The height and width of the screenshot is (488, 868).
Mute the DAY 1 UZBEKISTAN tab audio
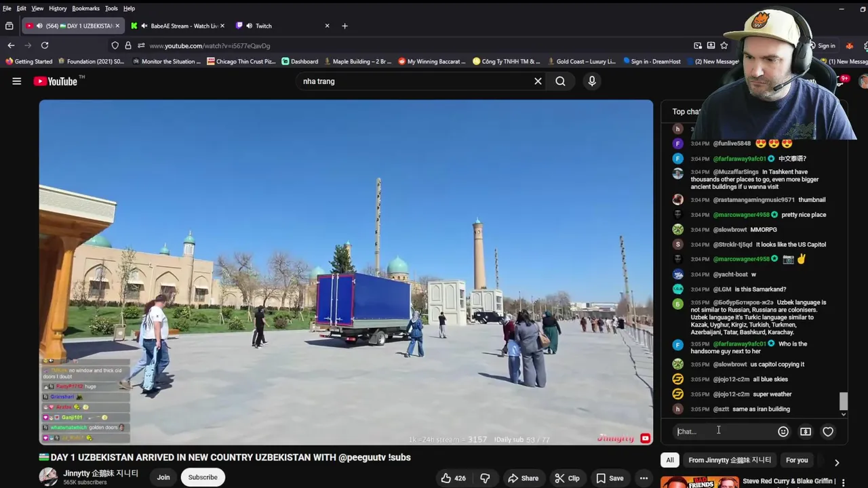pyautogui.click(x=39, y=26)
